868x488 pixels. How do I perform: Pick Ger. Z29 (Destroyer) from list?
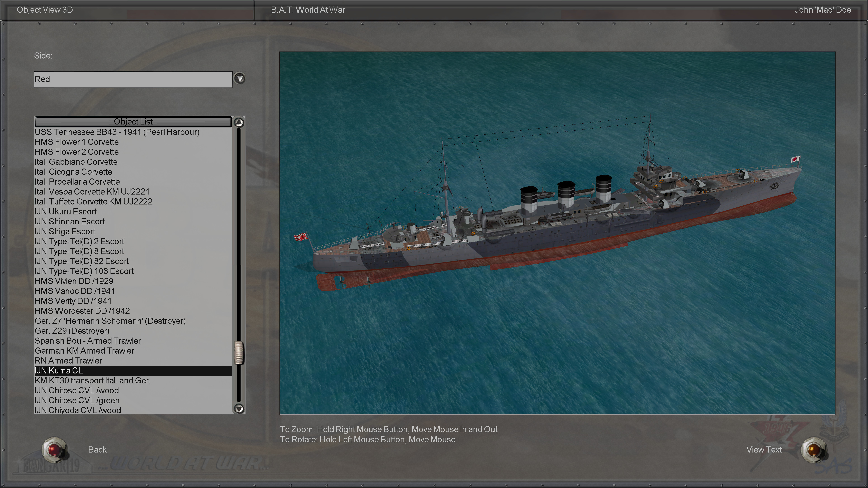click(x=72, y=331)
